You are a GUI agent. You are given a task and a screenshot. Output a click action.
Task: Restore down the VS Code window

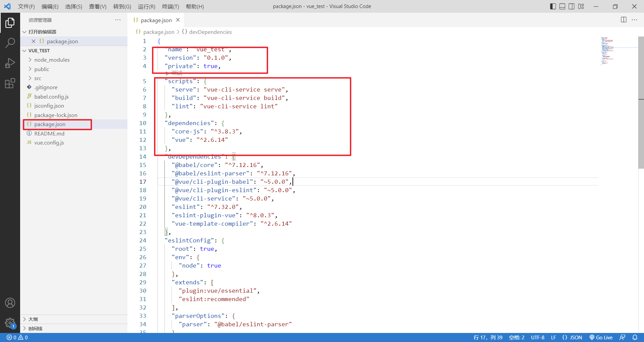(615, 6)
